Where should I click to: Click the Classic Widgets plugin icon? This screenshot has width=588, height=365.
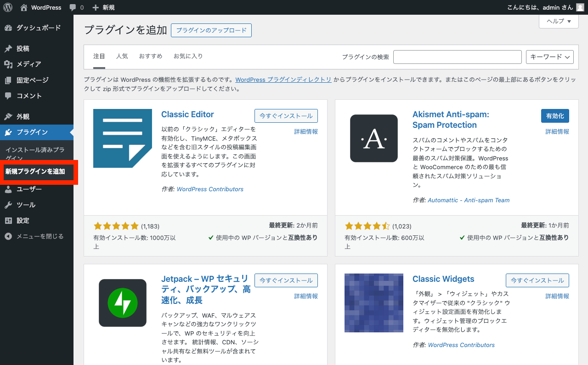coord(374,303)
